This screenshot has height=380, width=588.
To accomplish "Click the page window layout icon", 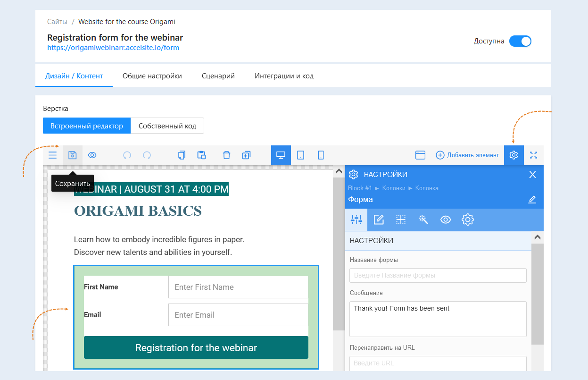I will [x=420, y=155].
